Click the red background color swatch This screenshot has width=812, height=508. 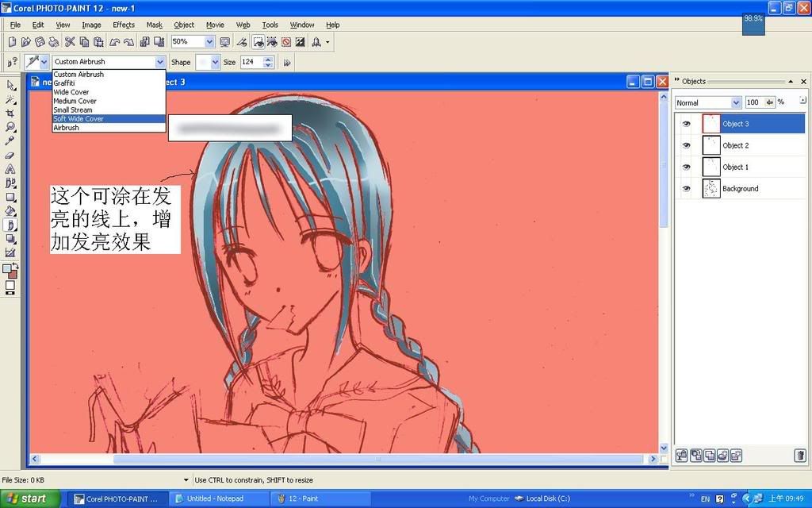(x=13, y=274)
